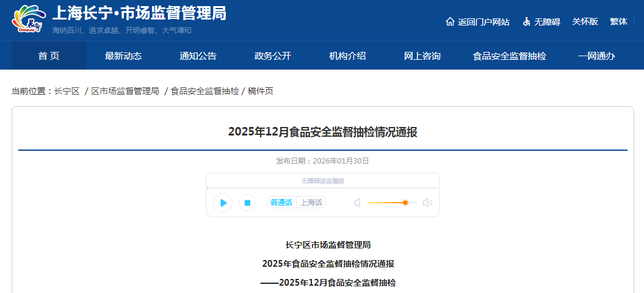
Task: Select 网上咨询 in navigation bar
Action: (x=422, y=56)
